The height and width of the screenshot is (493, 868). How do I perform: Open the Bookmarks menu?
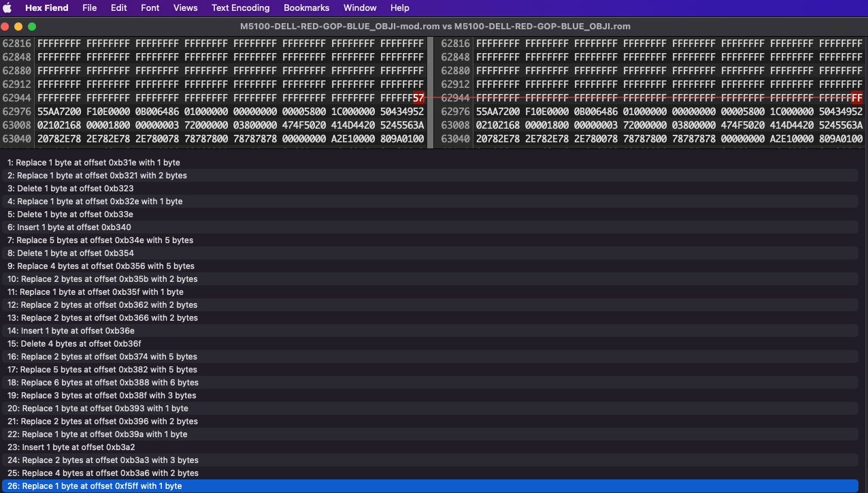[x=307, y=8]
